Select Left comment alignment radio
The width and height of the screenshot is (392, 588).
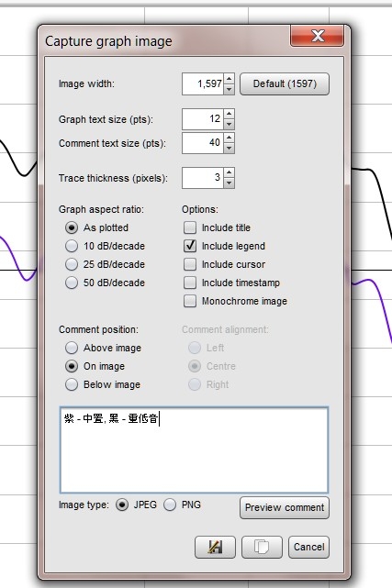[195, 348]
